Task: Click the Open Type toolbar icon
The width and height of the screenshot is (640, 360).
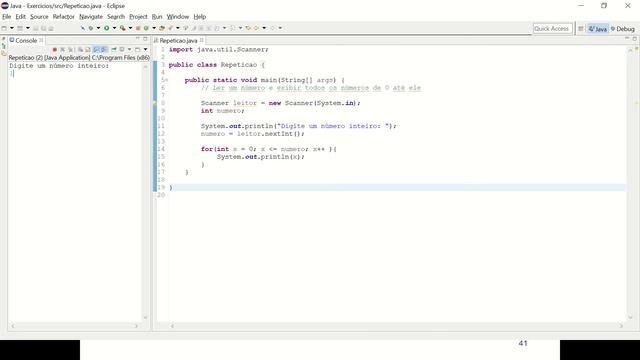Action: pos(161,28)
